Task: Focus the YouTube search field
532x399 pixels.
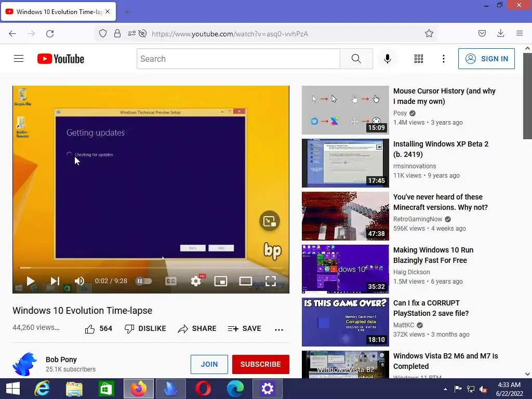Action: tap(238, 59)
